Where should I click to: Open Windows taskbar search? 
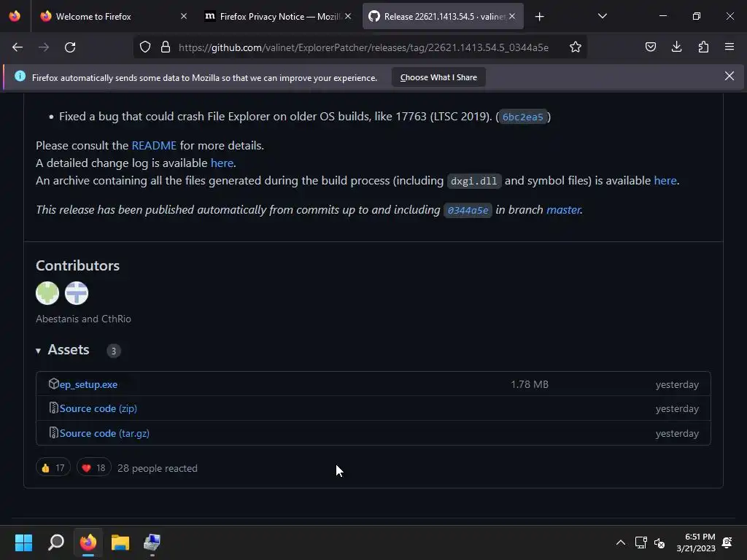coord(55,542)
